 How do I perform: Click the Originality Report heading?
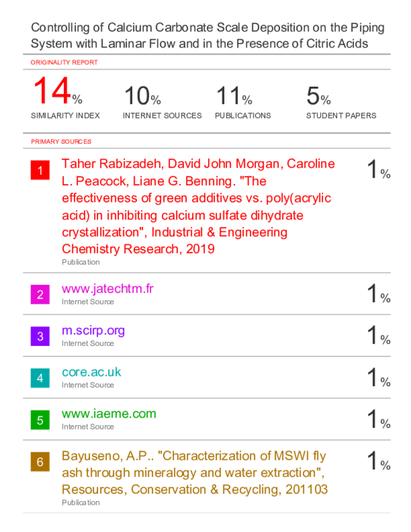click(64, 63)
